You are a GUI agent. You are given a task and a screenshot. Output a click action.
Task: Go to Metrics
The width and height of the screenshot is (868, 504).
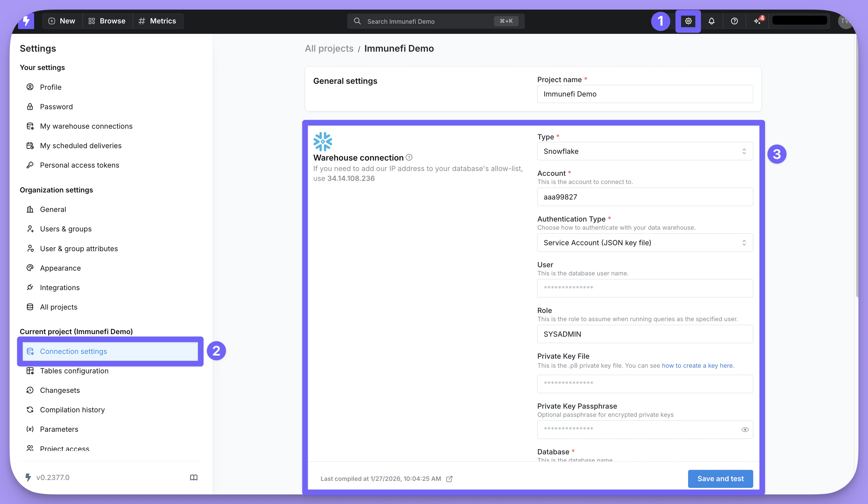click(x=158, y=21)
